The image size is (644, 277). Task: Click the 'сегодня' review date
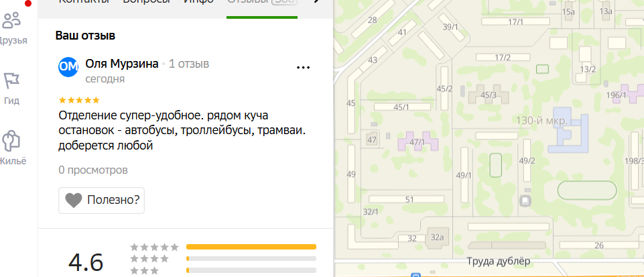pos(105,79)
